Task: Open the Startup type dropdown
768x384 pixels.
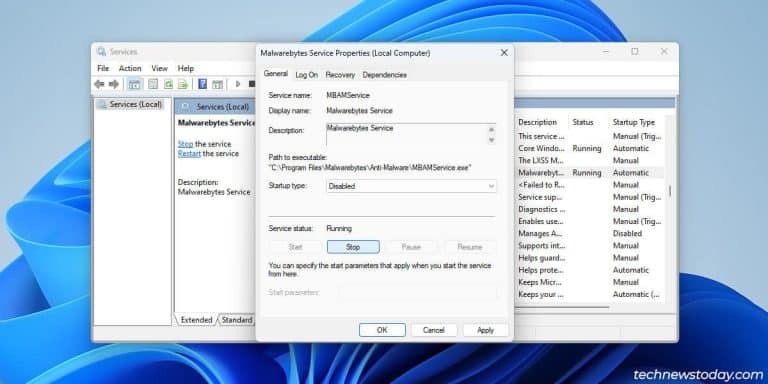Action: point(411,186)
